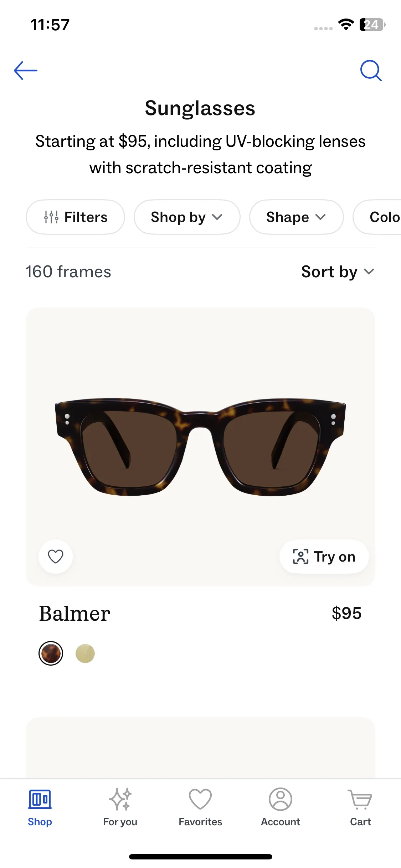This screenshot has width=401, height=868.
Task: Expand the Shop by dropdown
Action: (x=187, y=217)
